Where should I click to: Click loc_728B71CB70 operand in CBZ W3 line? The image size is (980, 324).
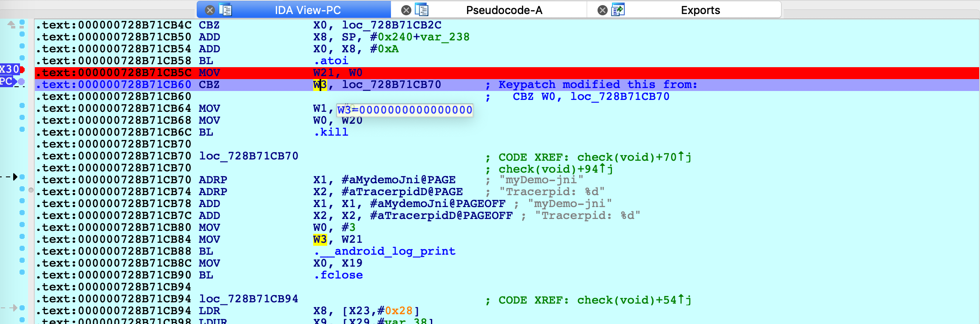pyautogui.click(x=391, y=85)
